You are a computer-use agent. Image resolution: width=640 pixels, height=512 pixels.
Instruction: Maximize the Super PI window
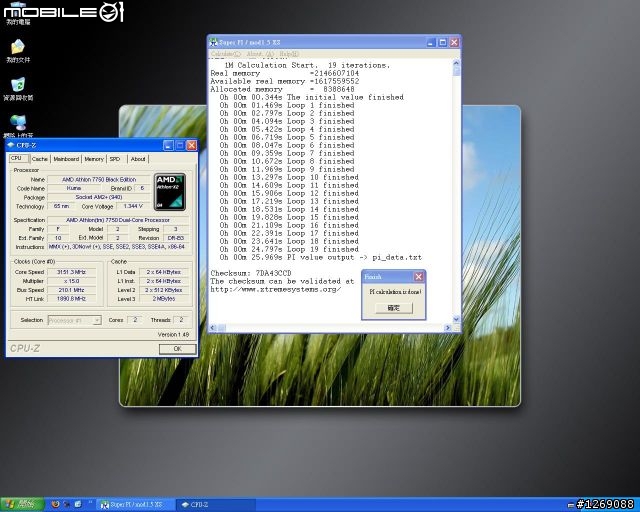click(x=443, y=42)
